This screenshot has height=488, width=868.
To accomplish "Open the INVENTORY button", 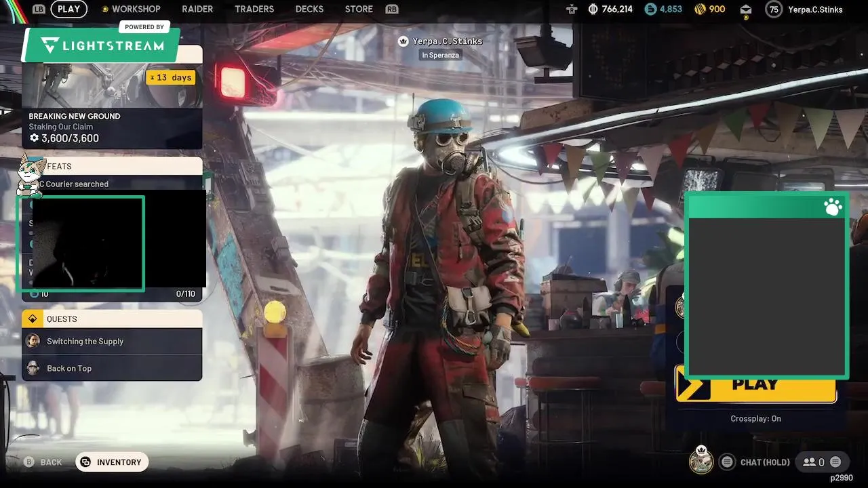I will pyautogui.click(x=112, y=462).
